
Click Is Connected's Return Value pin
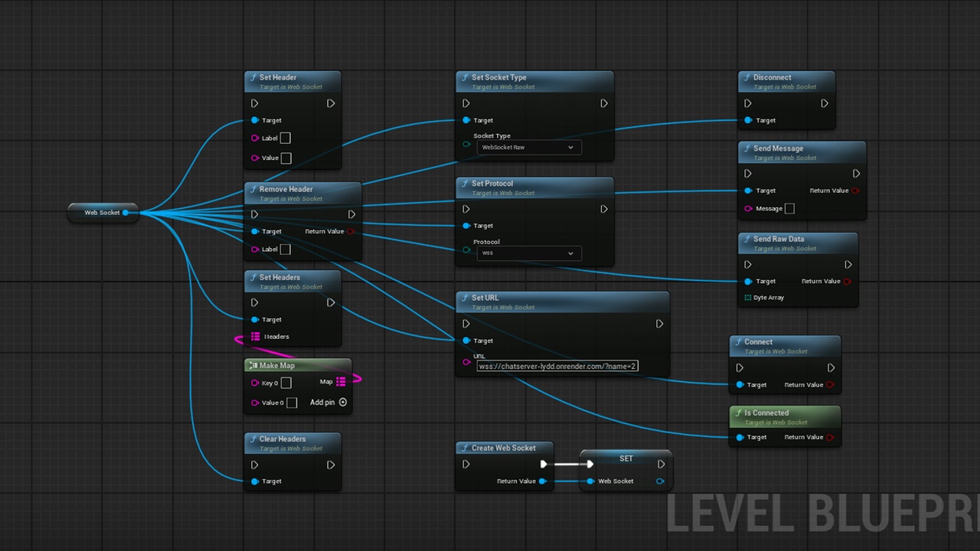[831, 437]
